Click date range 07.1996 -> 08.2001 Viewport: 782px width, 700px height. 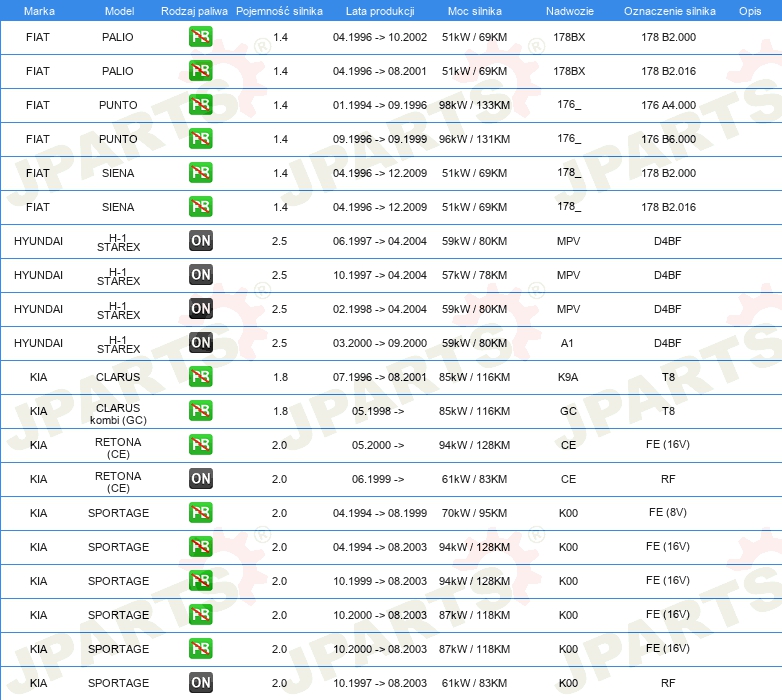pyautogui.click(x=380, y=377)
